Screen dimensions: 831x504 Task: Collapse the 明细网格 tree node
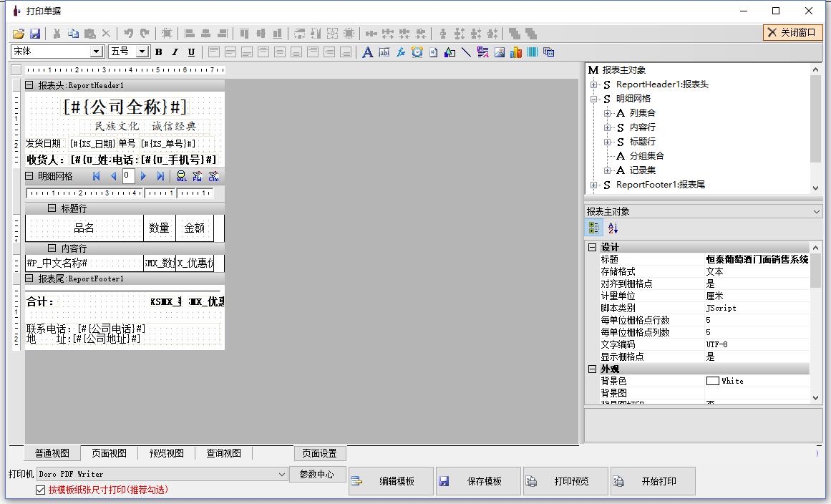593,99
